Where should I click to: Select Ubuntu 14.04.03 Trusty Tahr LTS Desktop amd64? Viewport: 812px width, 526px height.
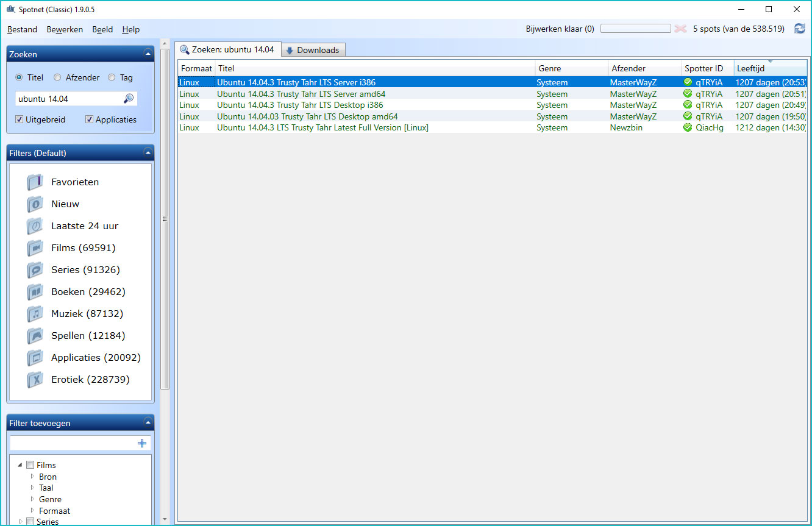[x=307, y=116]
